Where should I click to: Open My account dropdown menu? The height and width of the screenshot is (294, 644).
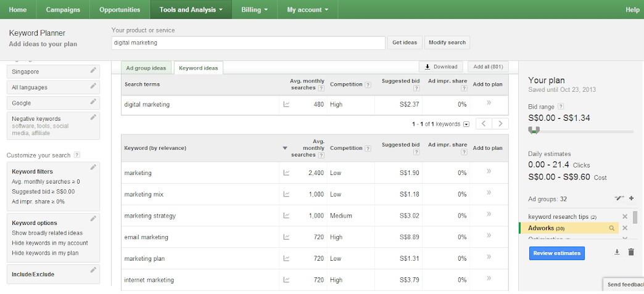tap(308, 9)
